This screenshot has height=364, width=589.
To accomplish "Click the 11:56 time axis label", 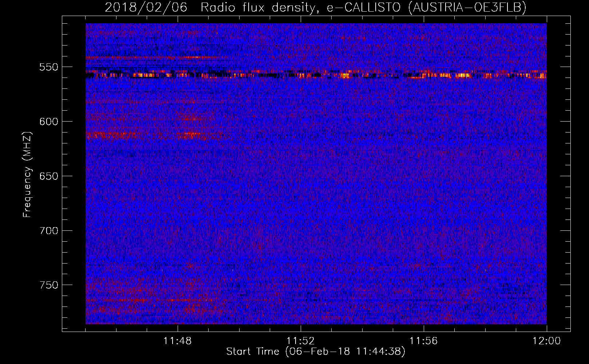I will coord(424,341).
